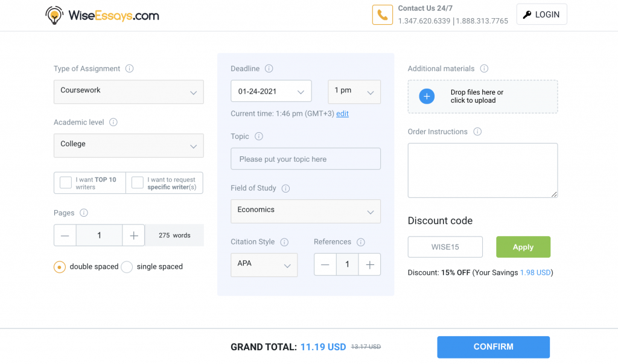The height and width of the screenshot is (364, 618).
Task: Click the 275 words label
Action: [174, 235]
